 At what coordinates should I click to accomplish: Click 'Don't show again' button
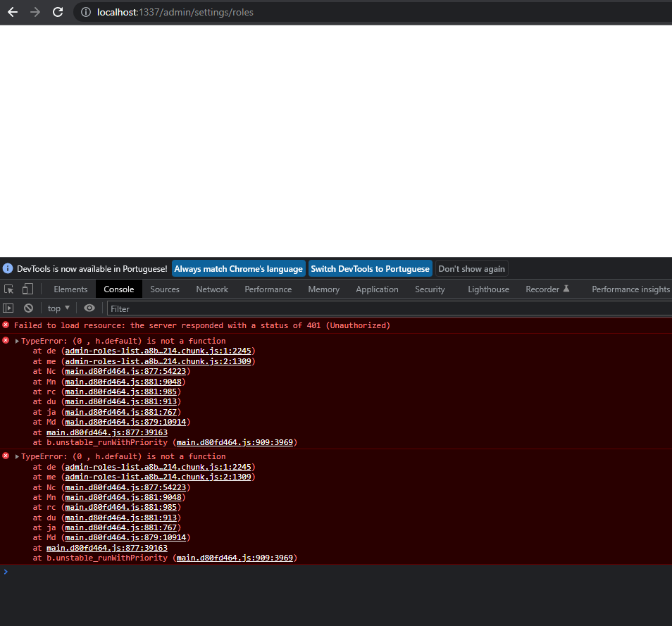click(471, 268)
